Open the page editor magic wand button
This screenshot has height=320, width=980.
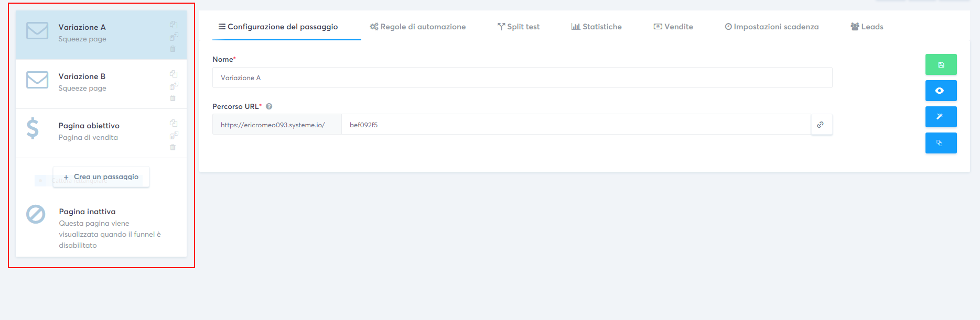tap(941, 117)
